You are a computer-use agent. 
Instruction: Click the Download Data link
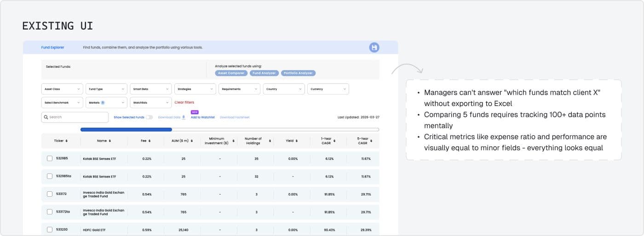tap(169, 117)
